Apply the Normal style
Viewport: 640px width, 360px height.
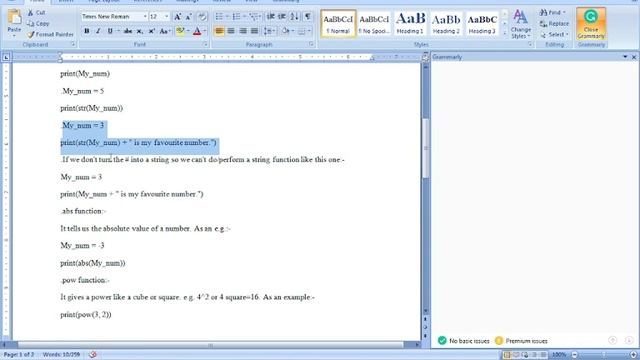[x=338, y=24]
